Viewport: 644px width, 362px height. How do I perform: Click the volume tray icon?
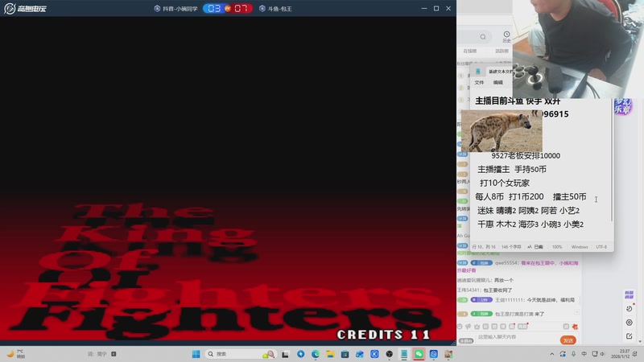602,354
